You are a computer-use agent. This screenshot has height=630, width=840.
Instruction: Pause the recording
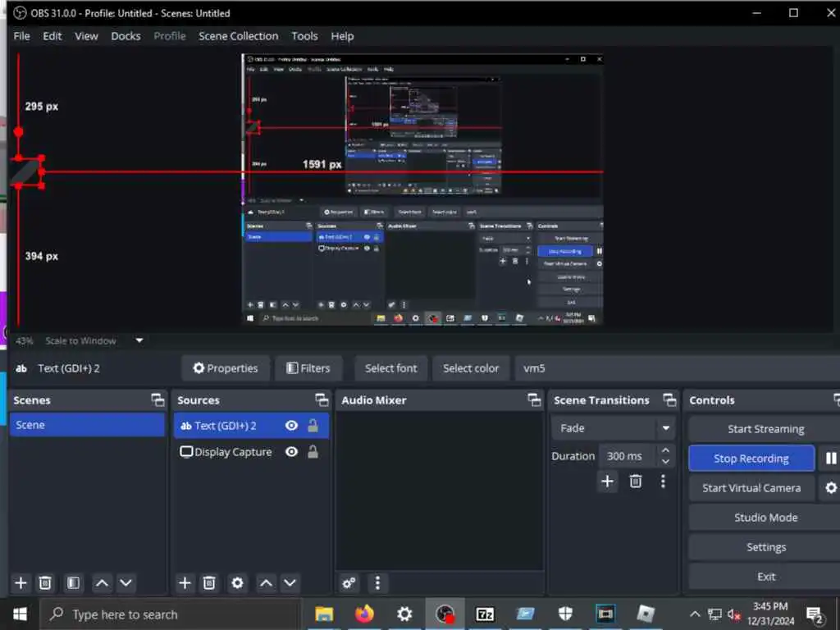tap(830, 458)
